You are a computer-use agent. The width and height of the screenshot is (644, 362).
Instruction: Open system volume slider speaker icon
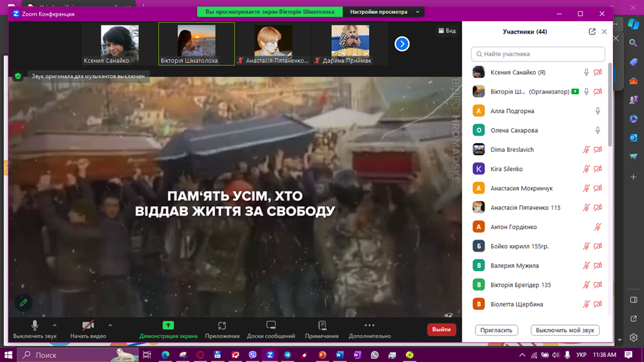(555, 355)
